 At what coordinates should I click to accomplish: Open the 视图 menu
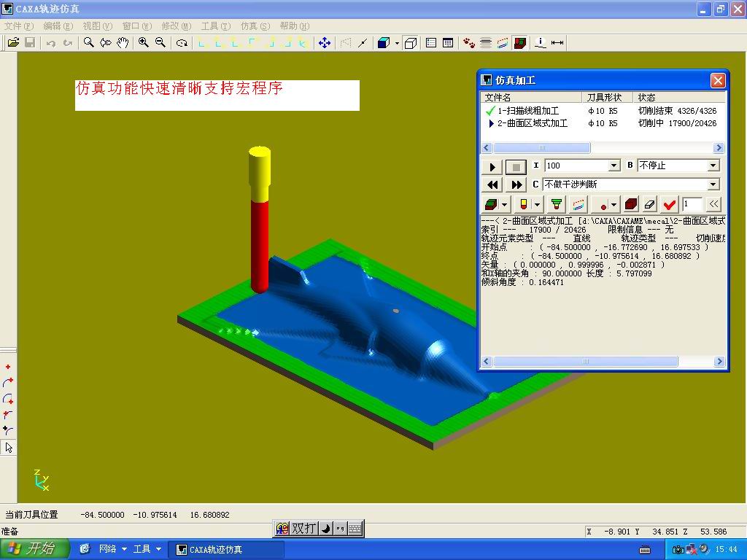pyautogui.click(x=97, y=26)
